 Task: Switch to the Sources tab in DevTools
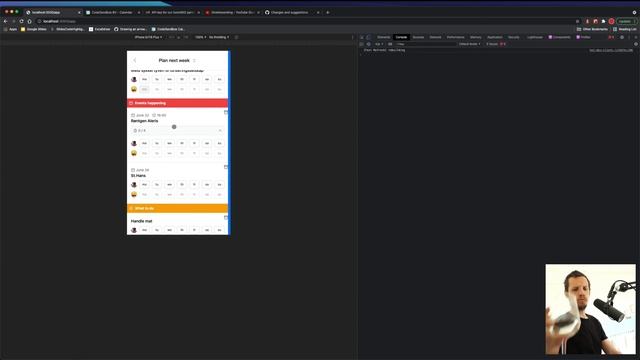[x=418, y=37]
